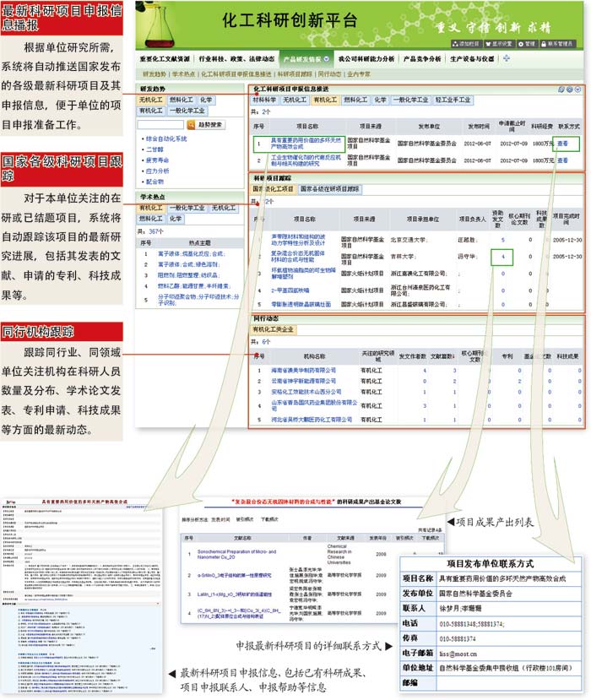Select 轻工业手工业 tab in project push panel
591x700 pixels.
click(x=453, y=100)
